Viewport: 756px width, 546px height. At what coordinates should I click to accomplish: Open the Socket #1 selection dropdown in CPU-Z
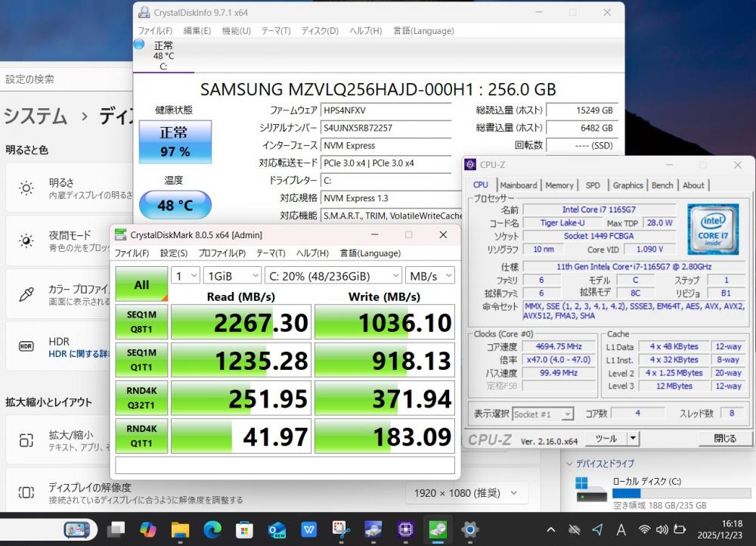(x=543, y=414)
